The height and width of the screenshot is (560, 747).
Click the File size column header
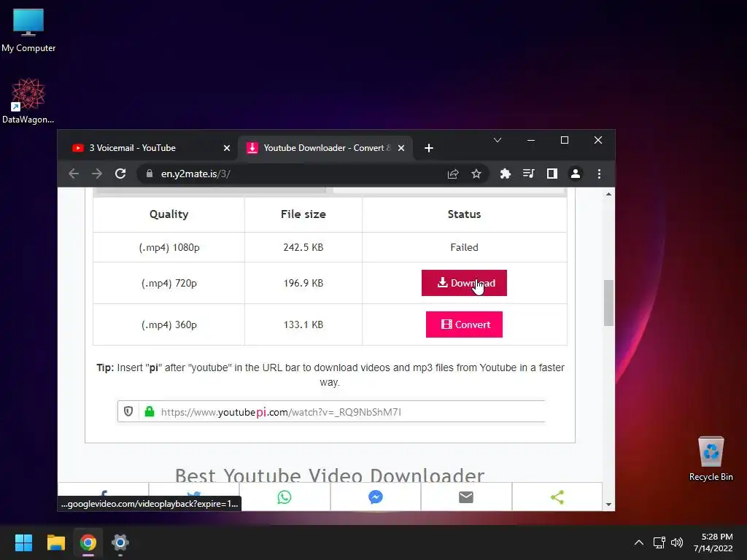(x=303, y=214)
